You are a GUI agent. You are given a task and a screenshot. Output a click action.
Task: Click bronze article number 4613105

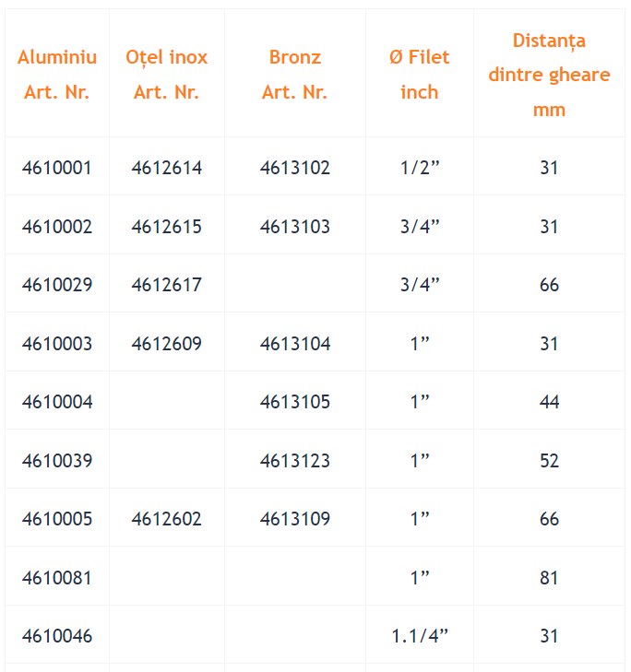tap(295, 402)
